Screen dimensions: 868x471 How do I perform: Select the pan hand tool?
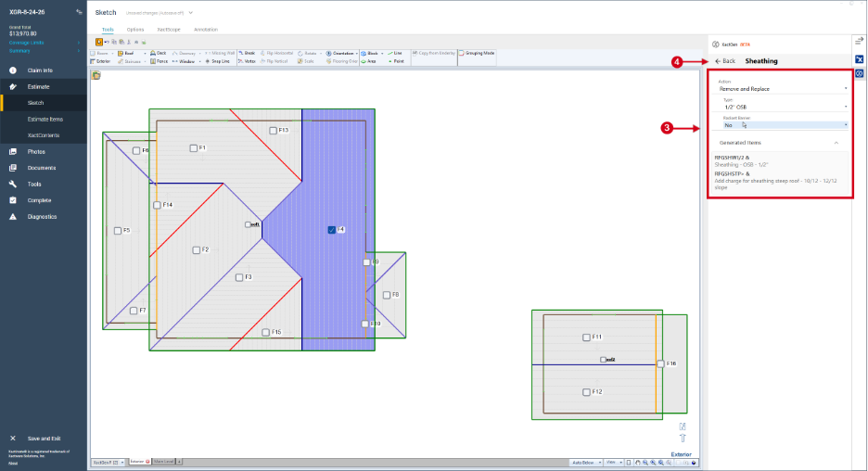637,463
